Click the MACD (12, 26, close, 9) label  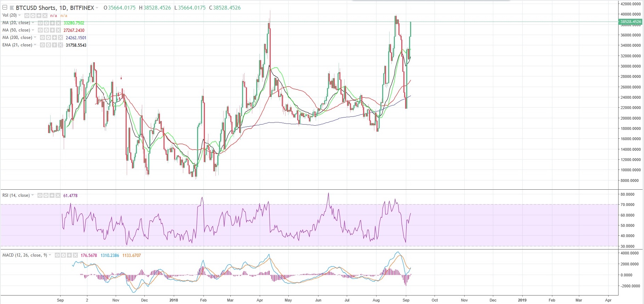click(25, 255)
